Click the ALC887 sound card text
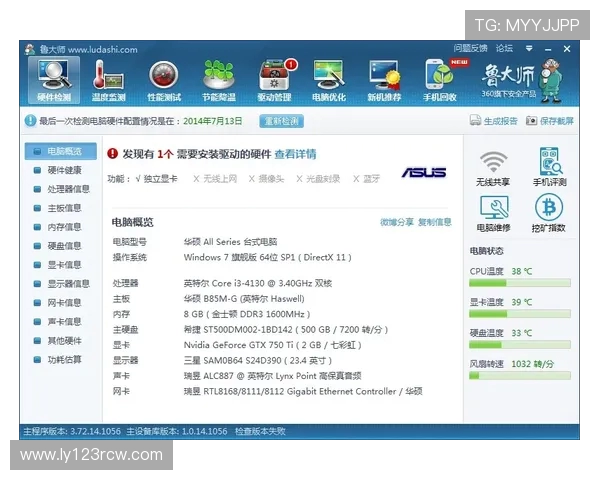600x480 pixels. click(x=272, y=376)
